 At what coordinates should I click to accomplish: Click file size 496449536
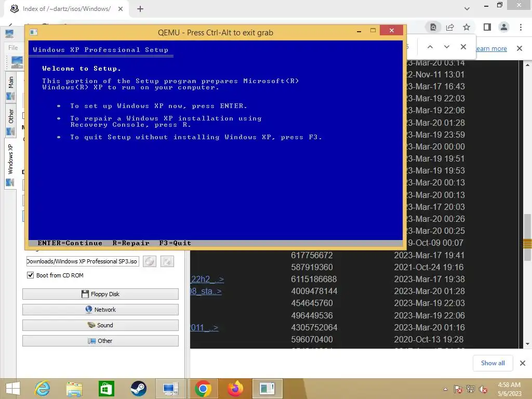(x=312, y=315)
